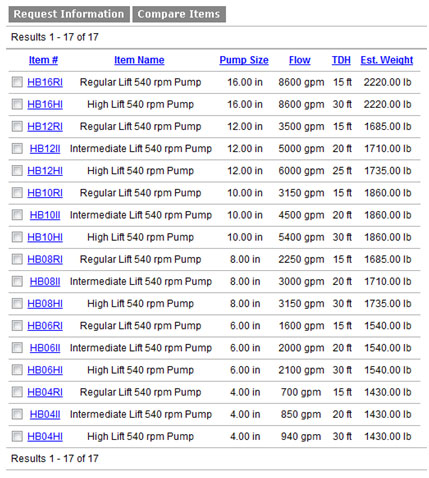Sort the table by Est. Weight
This screenshot has width=429, height=478.
387,60
